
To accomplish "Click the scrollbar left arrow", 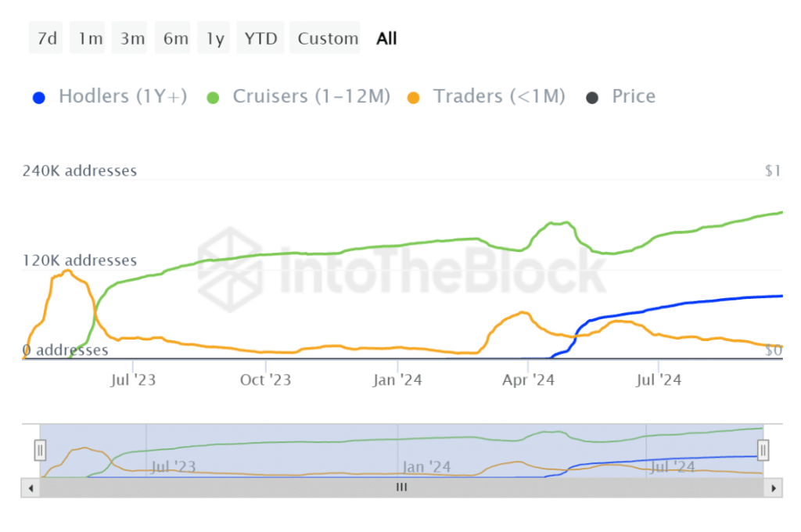I will pos(31,487).
